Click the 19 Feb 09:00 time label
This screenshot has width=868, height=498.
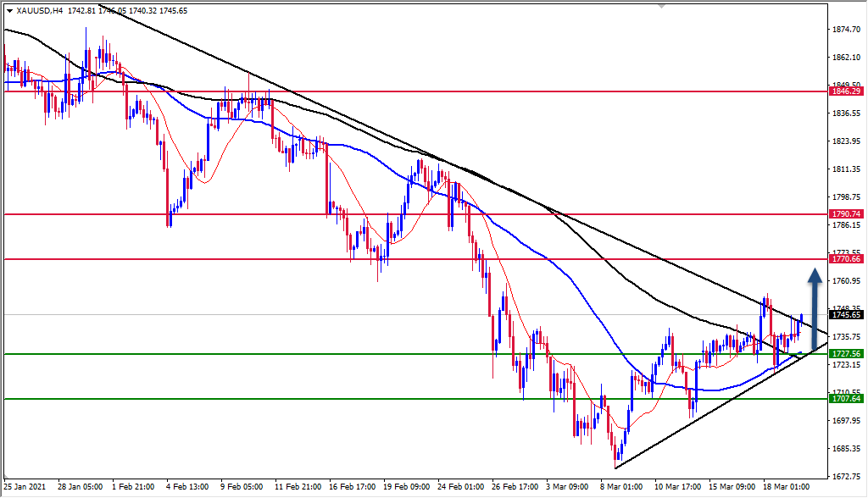click(406, 487)
